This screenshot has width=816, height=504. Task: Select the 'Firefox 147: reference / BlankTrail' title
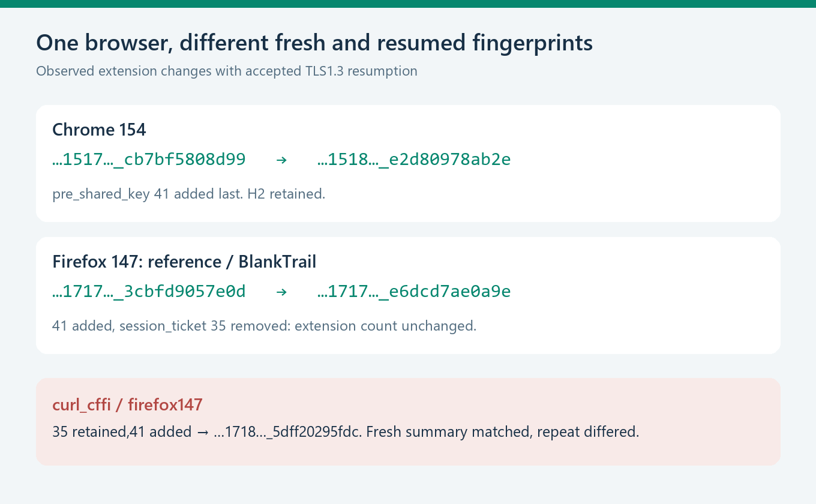pyautogui.click(x=184, y=262)
